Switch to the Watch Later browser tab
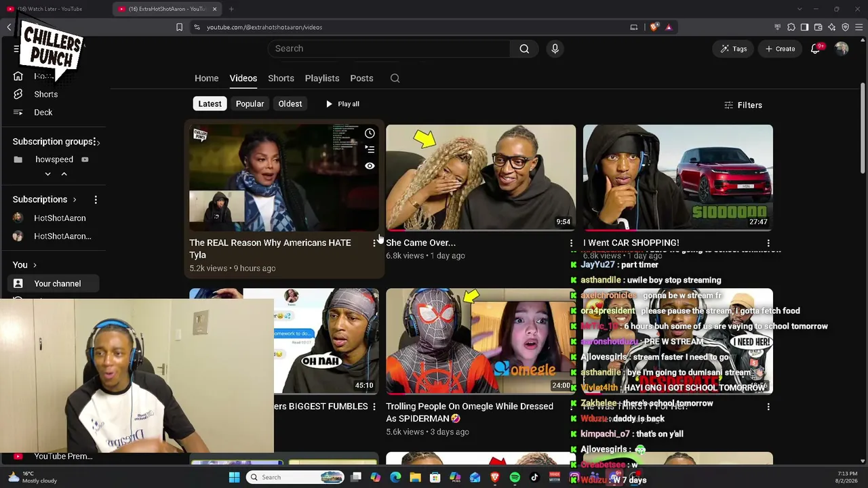This screenshot has height=488, width=868. pos(54,9)
